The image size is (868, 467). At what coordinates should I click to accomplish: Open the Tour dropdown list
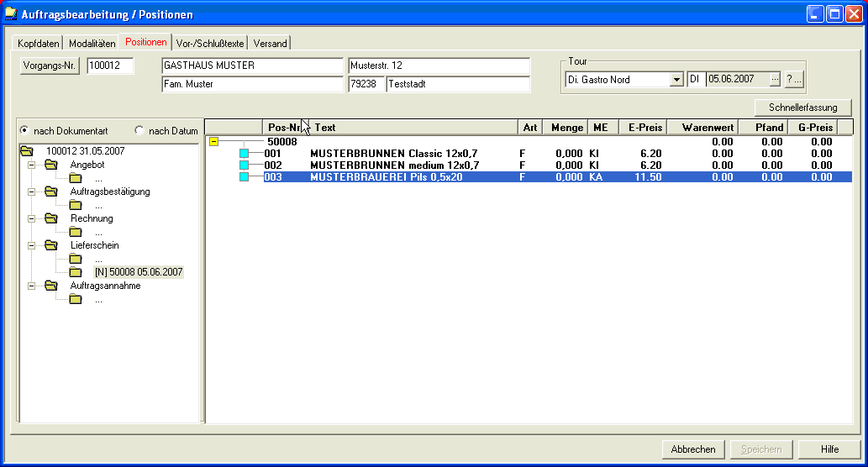676,80
